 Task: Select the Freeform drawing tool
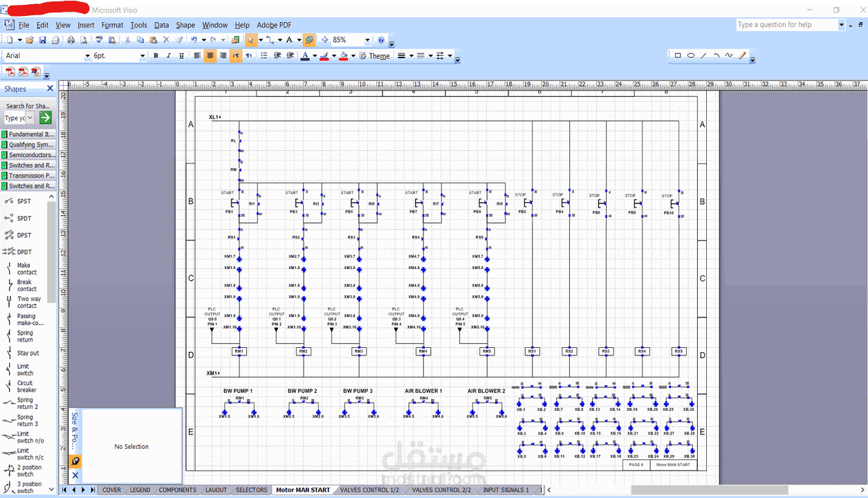coord(729,55)
